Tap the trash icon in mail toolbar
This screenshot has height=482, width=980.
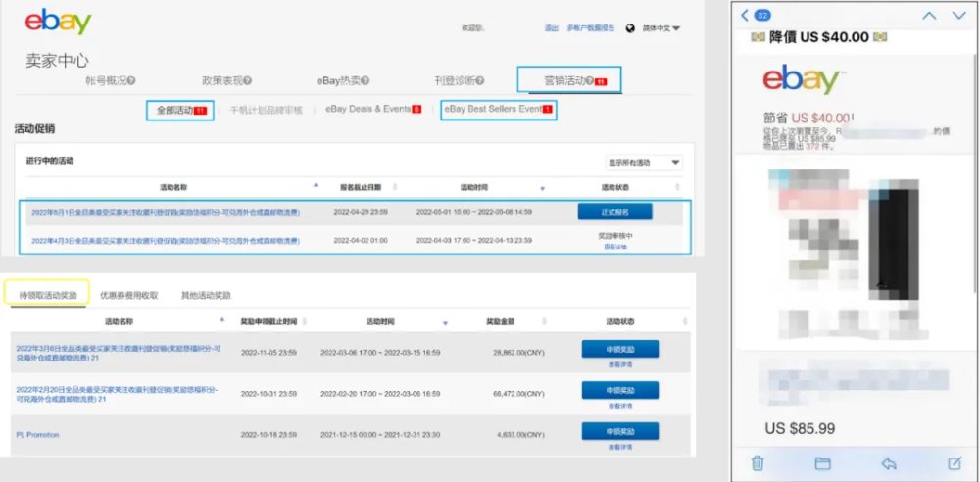click(x=758, y=463)
